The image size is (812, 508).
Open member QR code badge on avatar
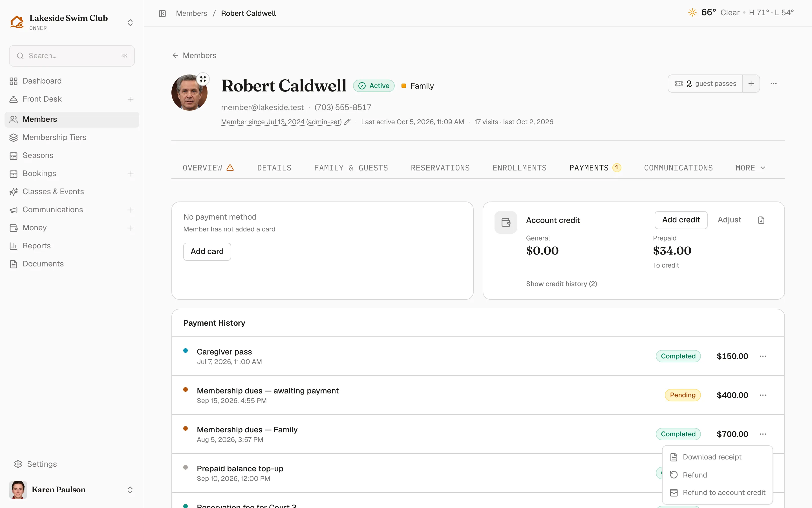[203, 79]
